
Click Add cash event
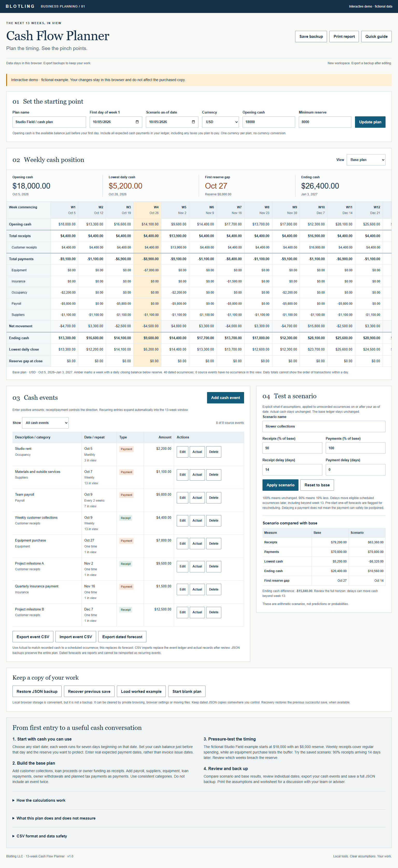tap(225, 398)
